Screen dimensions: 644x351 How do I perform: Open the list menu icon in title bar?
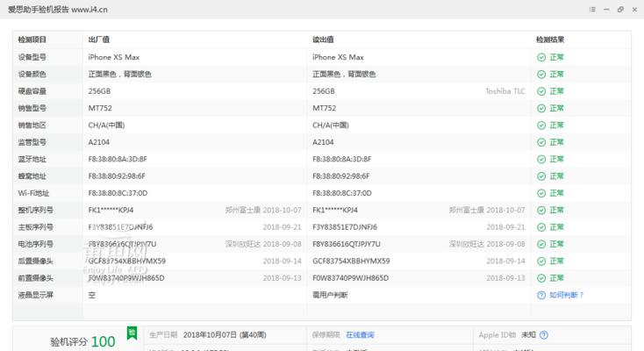tap(592, 10)
